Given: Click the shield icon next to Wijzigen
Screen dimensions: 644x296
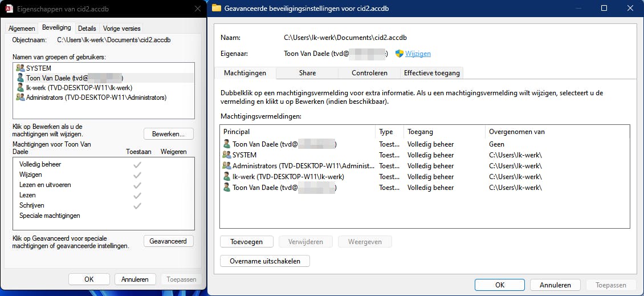Looking at the screenshot, I should tap(399, 54).
